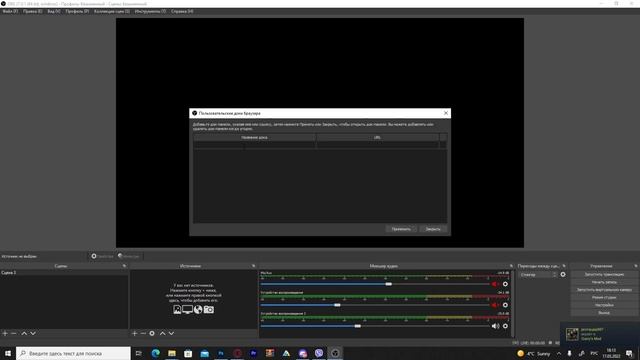The height and width of the screenshot is (360, 640).
Task: Open the Файл menu
Action: click(x=10, y=11)
